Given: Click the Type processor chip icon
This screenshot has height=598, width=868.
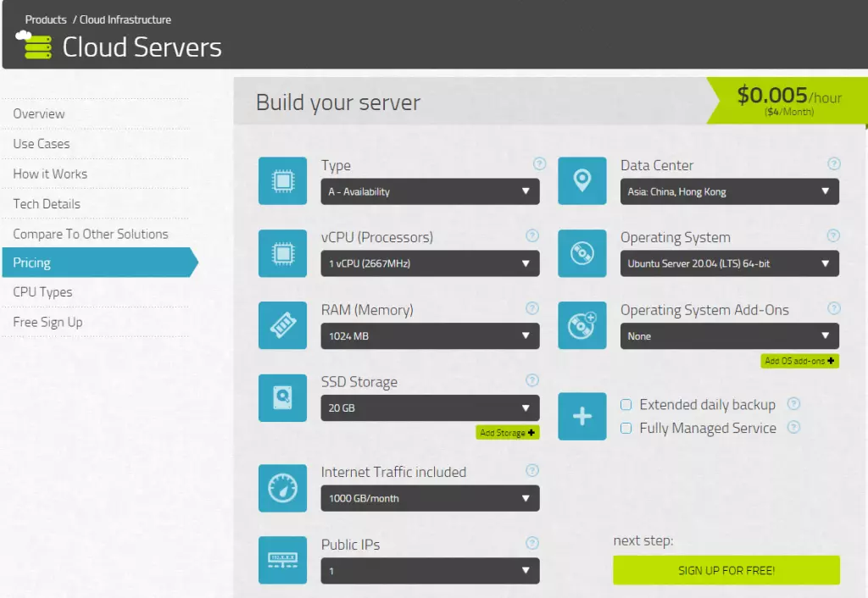Looking at the screenshot, I should coord(282,181).
